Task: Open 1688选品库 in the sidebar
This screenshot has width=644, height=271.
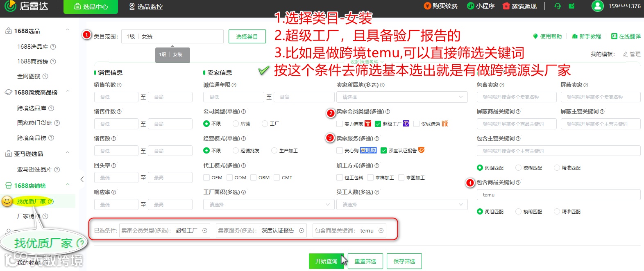Action: pos(33,47)
